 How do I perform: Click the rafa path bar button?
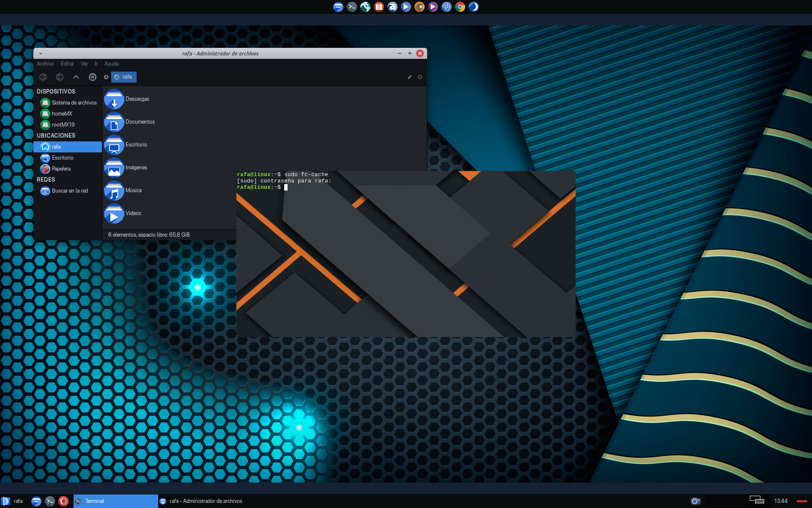coord(124,77)
